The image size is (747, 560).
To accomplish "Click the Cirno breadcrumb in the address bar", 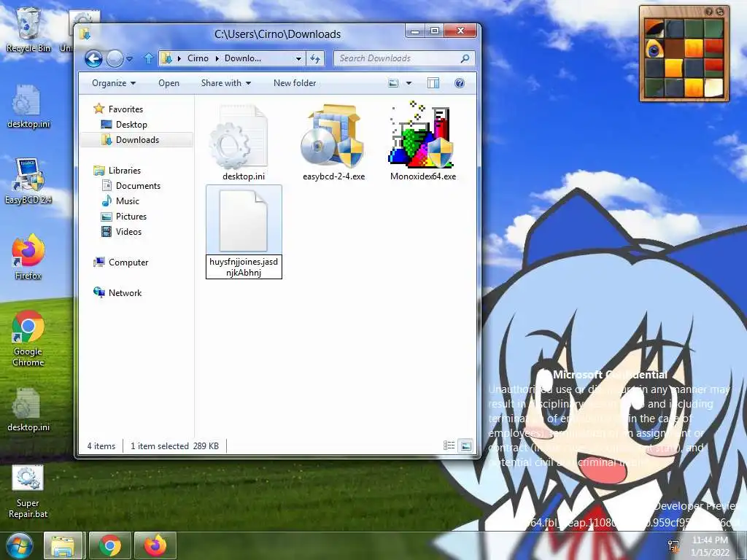I will click(198, 58).
